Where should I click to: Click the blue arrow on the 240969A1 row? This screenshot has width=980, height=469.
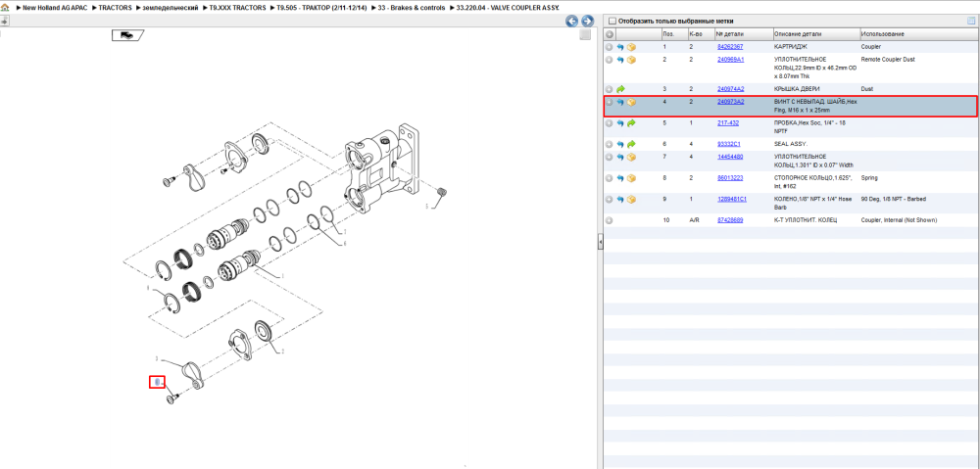620,60
